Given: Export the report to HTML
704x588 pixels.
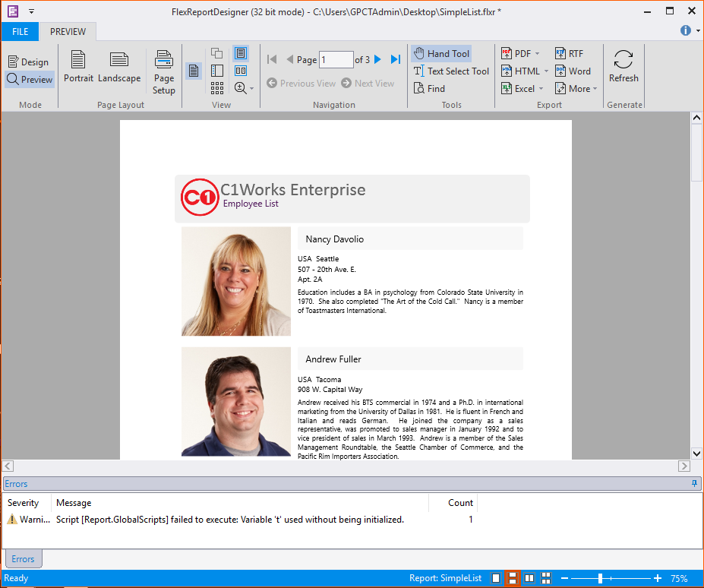Looking at the screenshot, I should [x=520, y=71].
